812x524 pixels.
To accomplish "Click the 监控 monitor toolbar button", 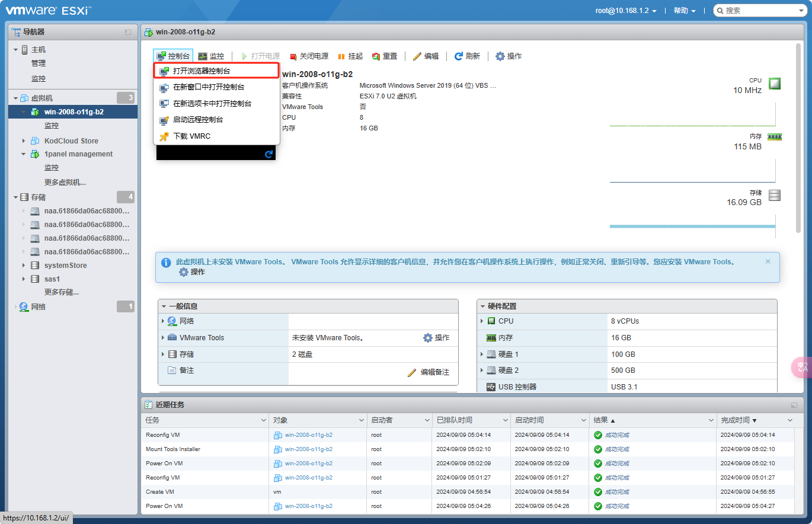I will (x=211, y=56).
